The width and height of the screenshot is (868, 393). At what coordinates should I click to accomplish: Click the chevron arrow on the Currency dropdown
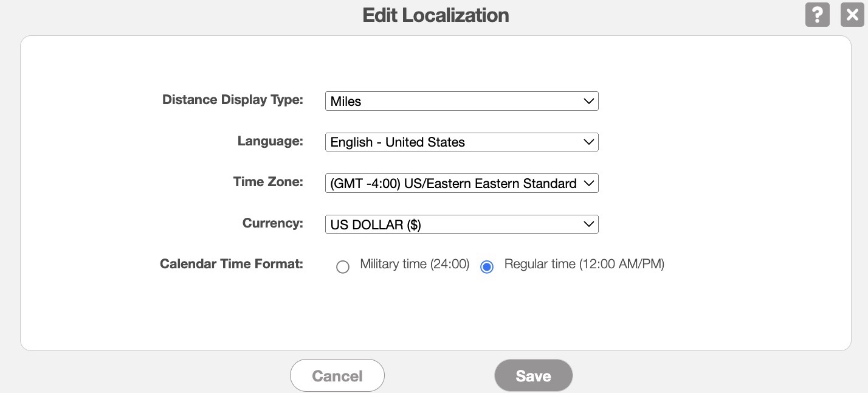[x=588, y=224]
